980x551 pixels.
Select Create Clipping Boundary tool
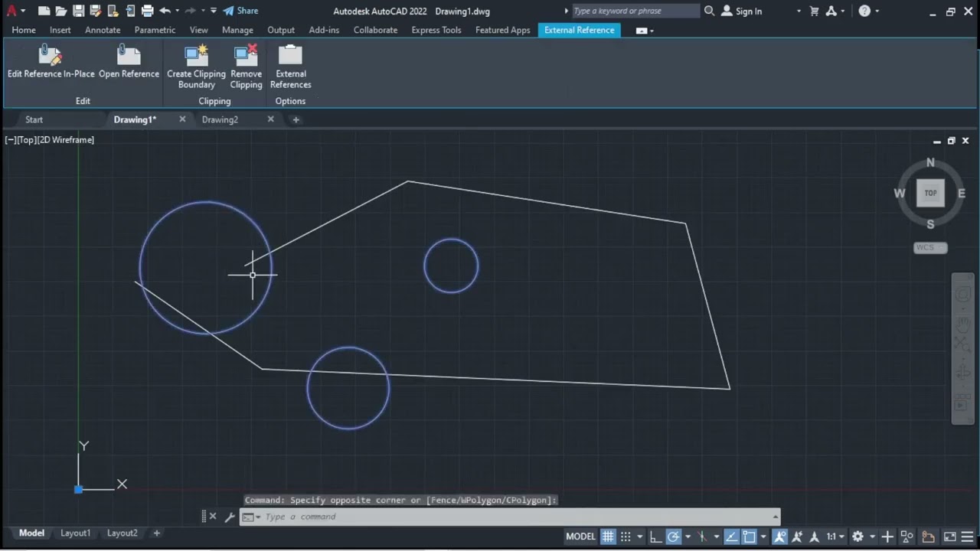[x=196, y=67]
